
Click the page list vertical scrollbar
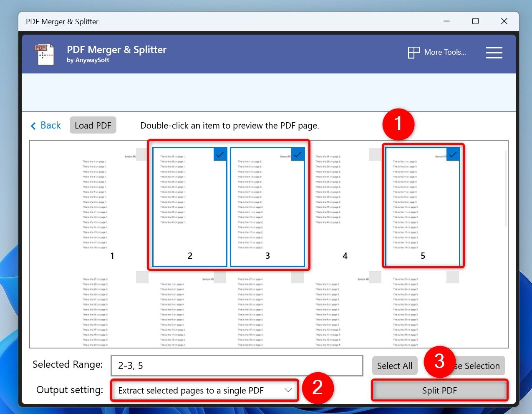click(x=505, y=188)
